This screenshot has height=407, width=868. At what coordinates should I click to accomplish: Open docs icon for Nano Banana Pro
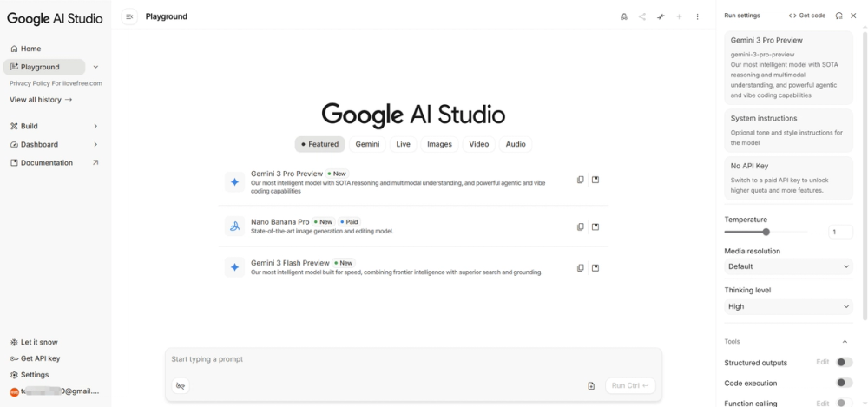tap(595, 226)
